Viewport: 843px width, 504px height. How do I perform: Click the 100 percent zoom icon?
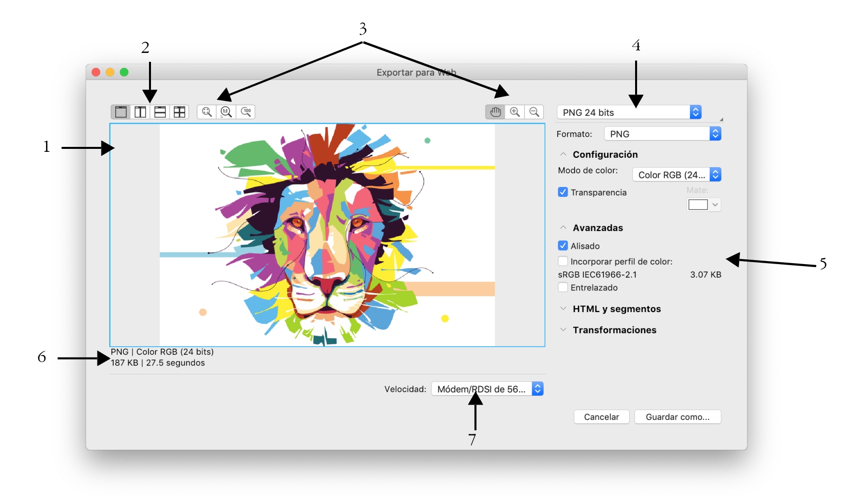point(246,112)
